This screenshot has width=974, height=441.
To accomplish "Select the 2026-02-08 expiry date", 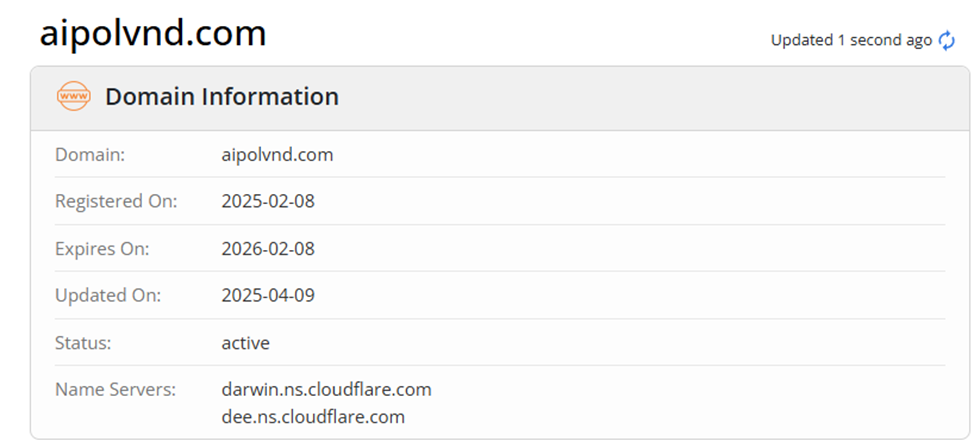I will pos(268,249).
